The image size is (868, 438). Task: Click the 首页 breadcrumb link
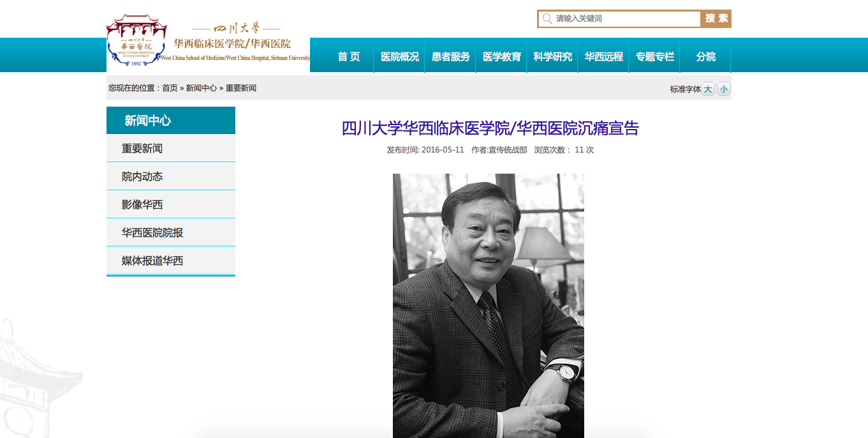(170, 88)
